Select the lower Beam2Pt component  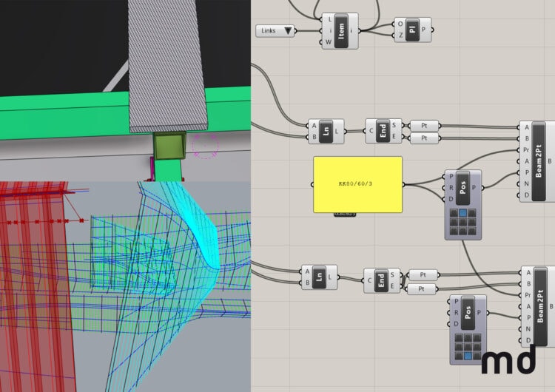tap(539, 305)
